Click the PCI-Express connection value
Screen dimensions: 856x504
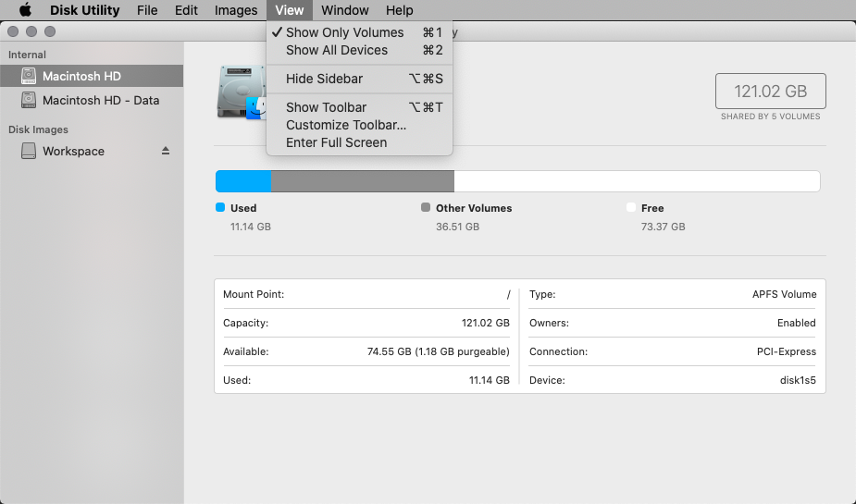[x=786, y=351]
